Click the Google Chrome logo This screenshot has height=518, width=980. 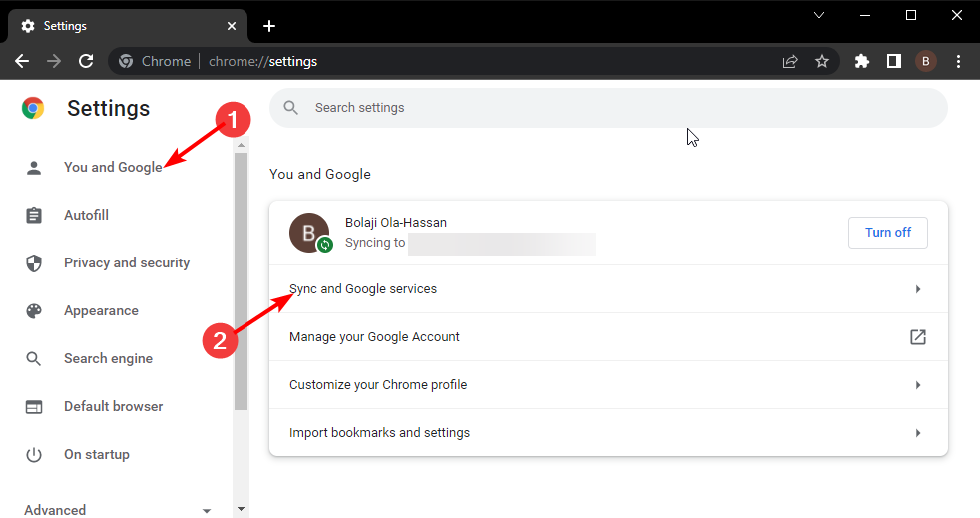coord(33,108)
